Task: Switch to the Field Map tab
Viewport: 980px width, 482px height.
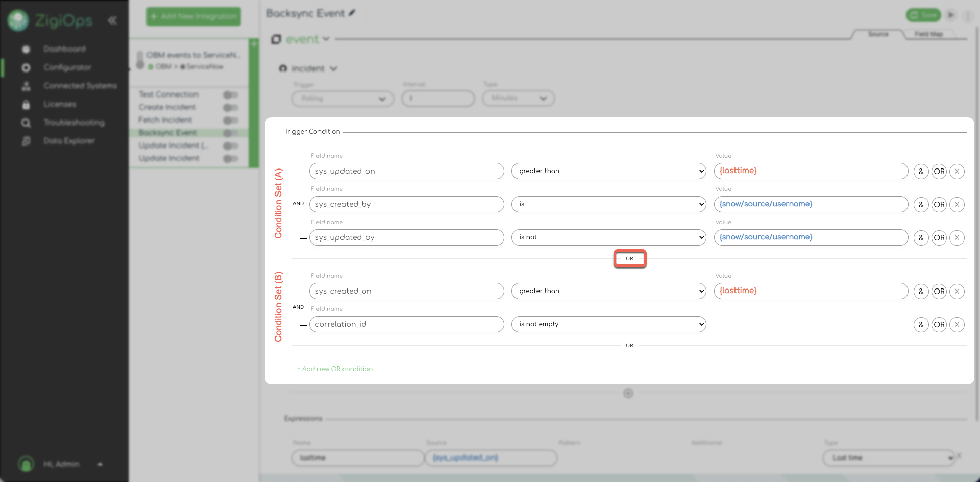Action: pyautogui.click(x=928, y=34)
